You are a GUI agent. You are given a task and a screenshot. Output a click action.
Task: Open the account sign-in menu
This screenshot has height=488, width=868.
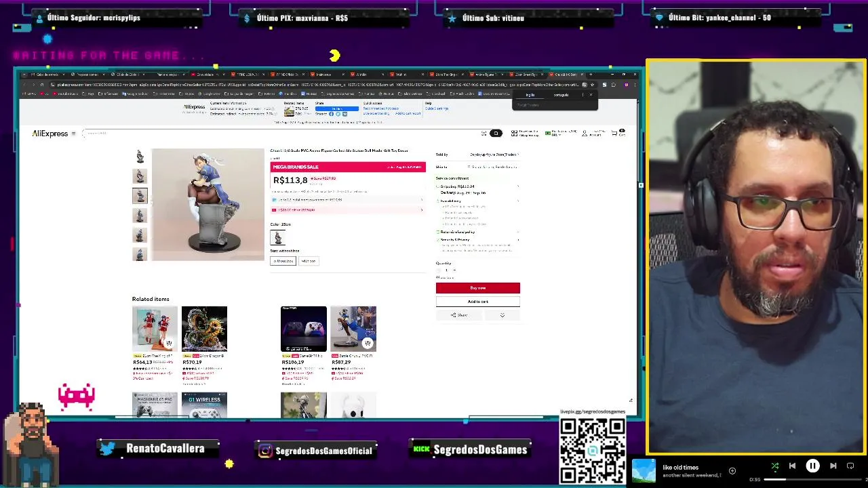pos(593,133)
